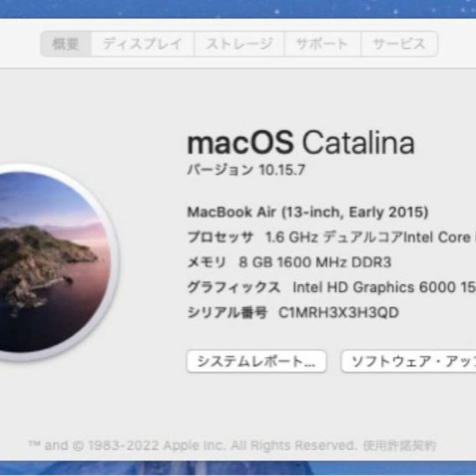This screenshot has height=476, width=476.
Task: Switch to the ディスプレイ tab
Action: 142,44
